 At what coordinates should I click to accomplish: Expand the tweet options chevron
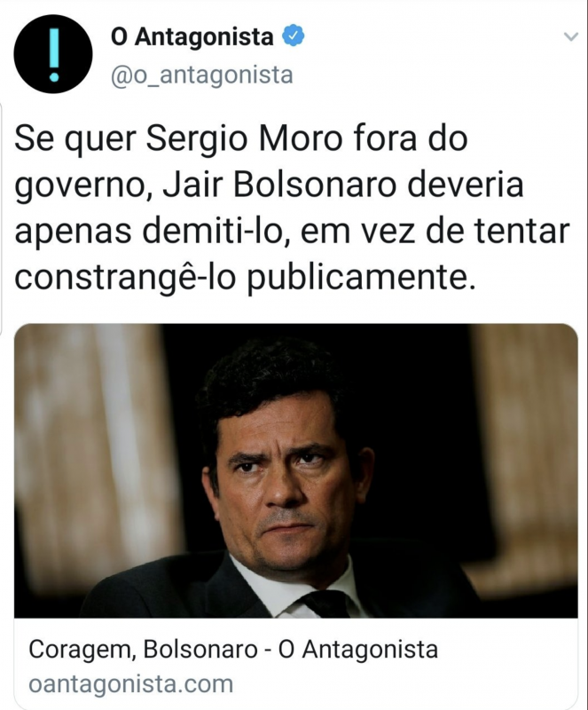(x=571, y=36)
